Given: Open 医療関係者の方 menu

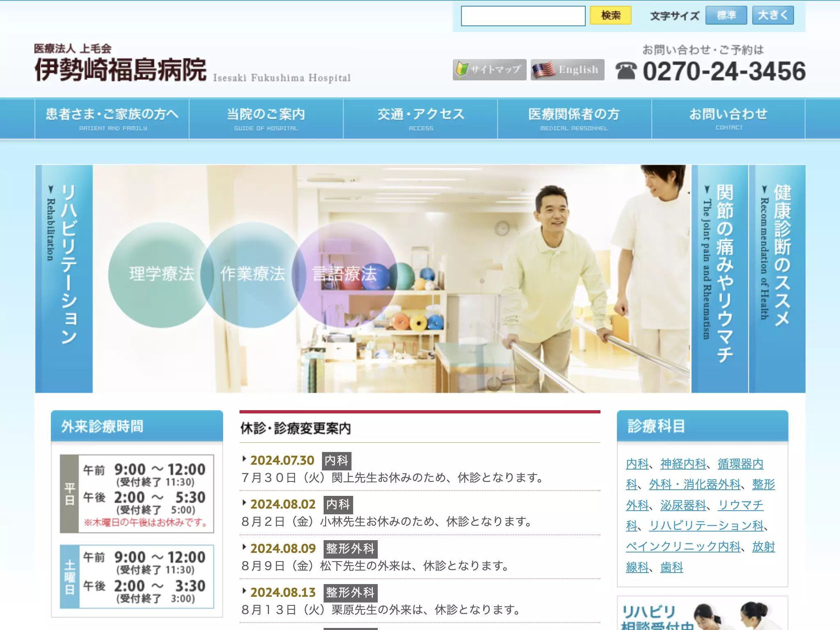Looking at the screenshot, I should 574,119.
